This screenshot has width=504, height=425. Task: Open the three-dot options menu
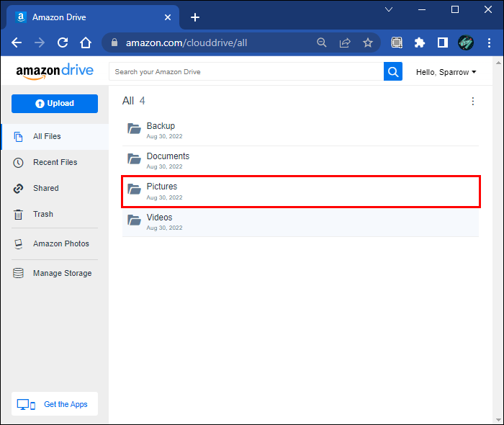point(472,102)
